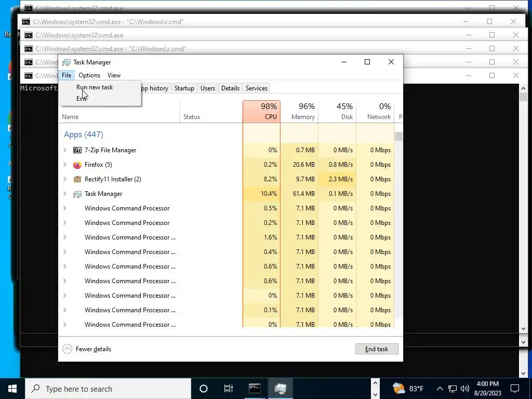Switch to the Startup tab
This screenshot has height=399, width=532.
184,88
